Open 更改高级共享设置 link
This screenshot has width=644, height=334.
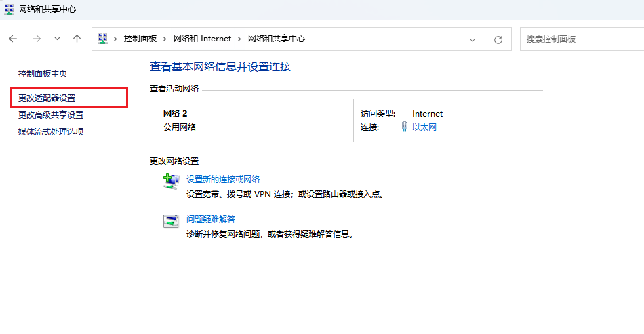pyautogui.click(x=51, y=115)
